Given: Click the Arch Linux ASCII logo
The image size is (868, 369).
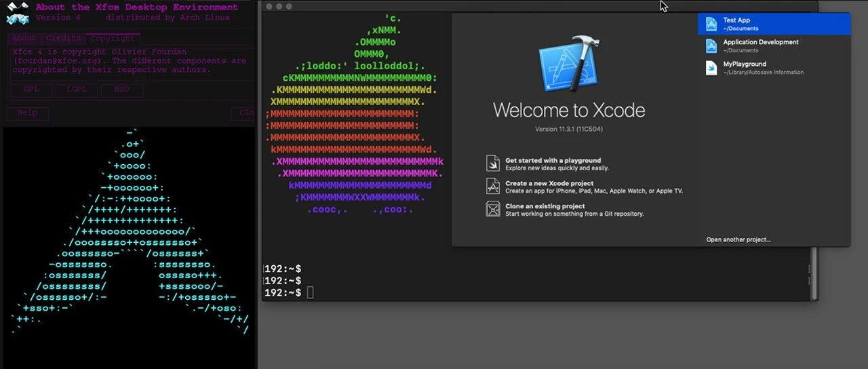Looking at the screenshot, I should coord(129,231).
